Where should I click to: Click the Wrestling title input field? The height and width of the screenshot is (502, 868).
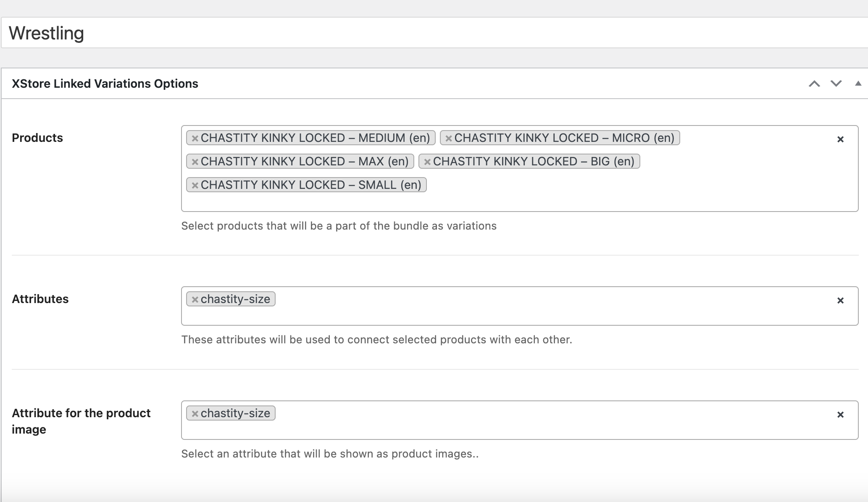coord(434,33)
